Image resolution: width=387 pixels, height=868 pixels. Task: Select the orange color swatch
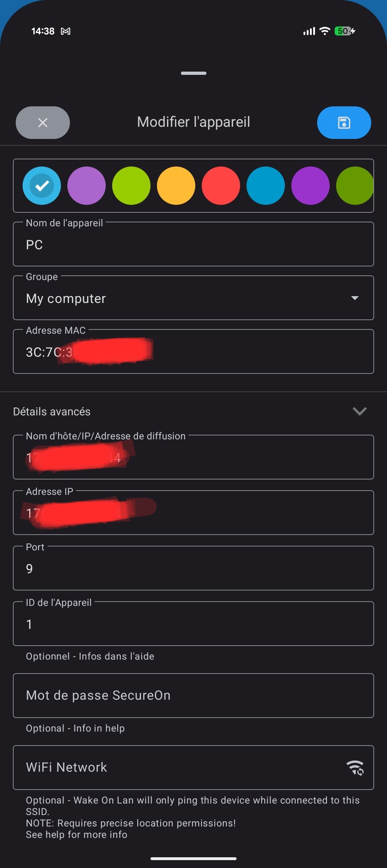(176, 185)
